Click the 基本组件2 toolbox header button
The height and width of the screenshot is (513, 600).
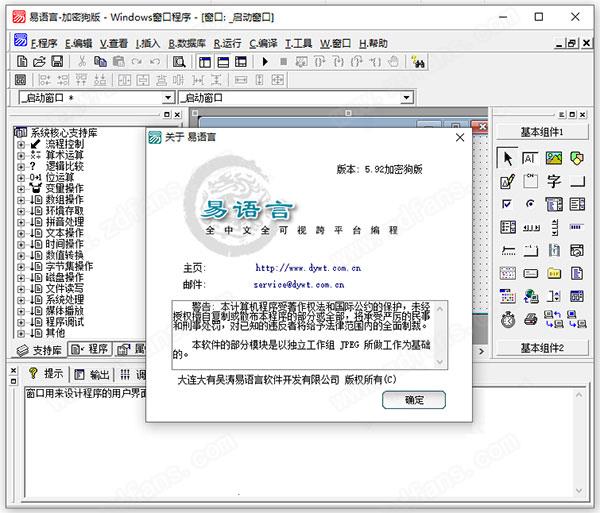[542, 348]
